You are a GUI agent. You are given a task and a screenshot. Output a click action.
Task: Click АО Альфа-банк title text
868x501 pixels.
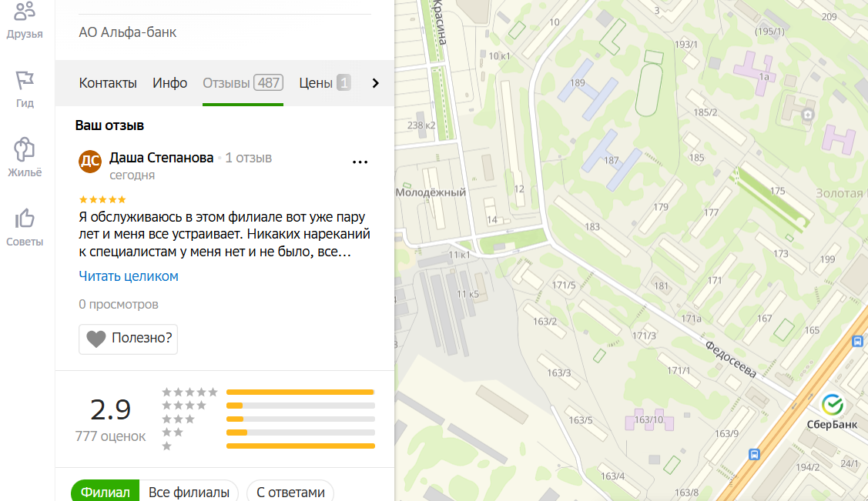coord(127,32)
